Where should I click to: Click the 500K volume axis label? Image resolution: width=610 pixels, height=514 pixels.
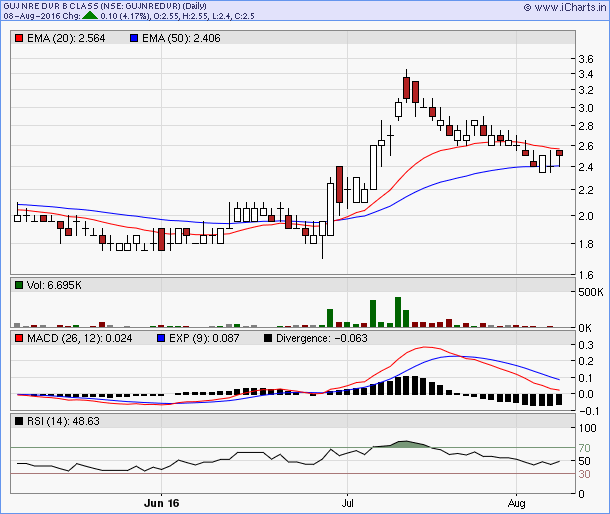pyautogui.click(x=591, y=292)
